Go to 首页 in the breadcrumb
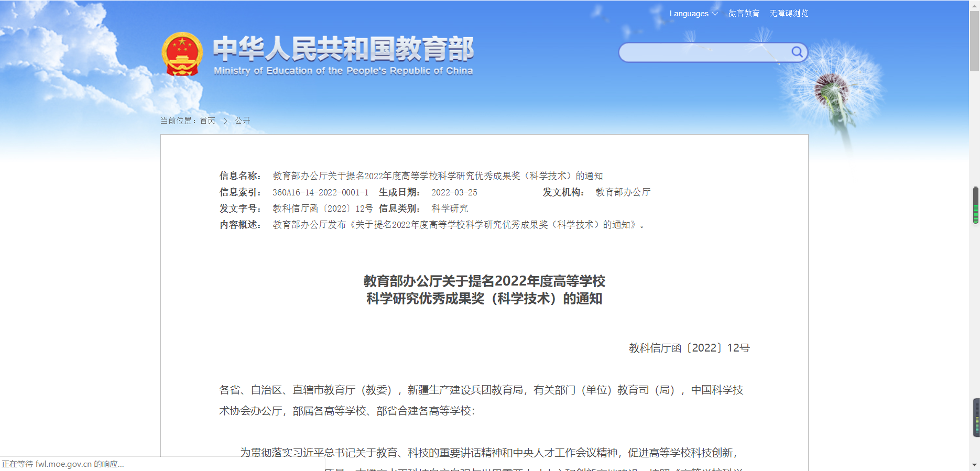This screenshot has height=471, width=980. click(x=208, y=121)
